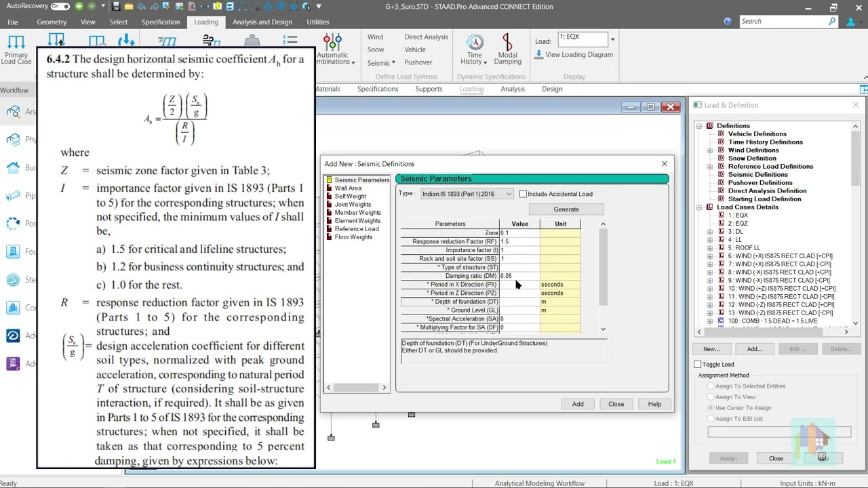Viewport: 868px width, 488px height.
Task: Click the Zone value cell
Action: pyautogui.click(x=519, y=232)
